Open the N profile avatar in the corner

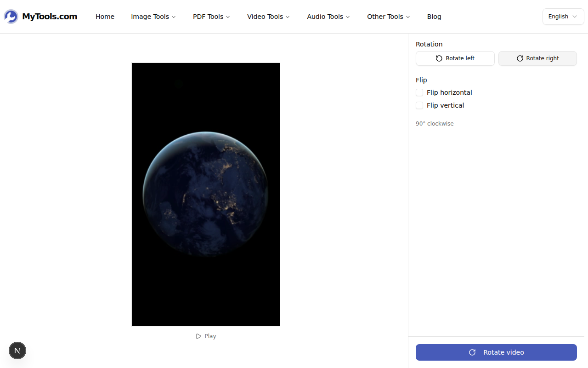pyautogui.click(x=17, y=351)
